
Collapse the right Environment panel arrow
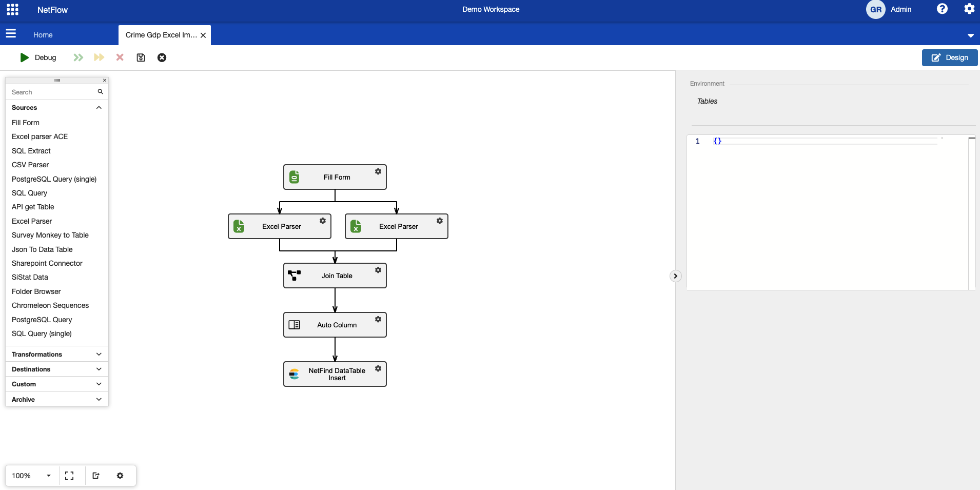tap(675, 276)
